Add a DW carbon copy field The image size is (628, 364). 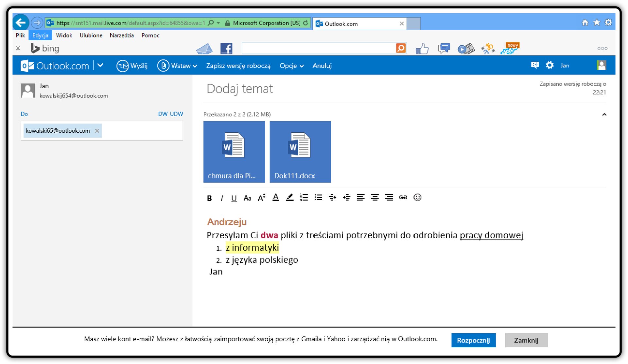coord(163,114)
